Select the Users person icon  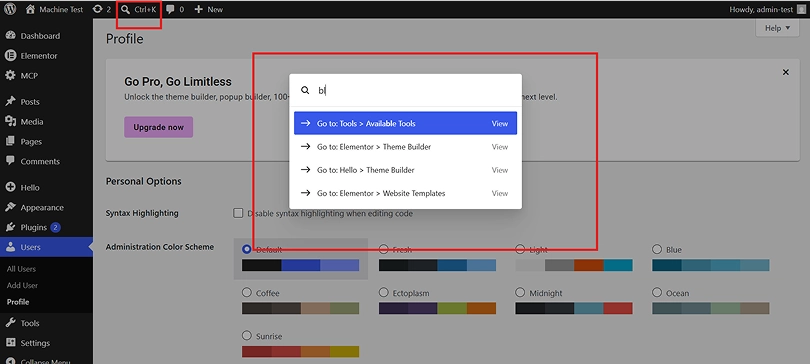pos(10,247)
